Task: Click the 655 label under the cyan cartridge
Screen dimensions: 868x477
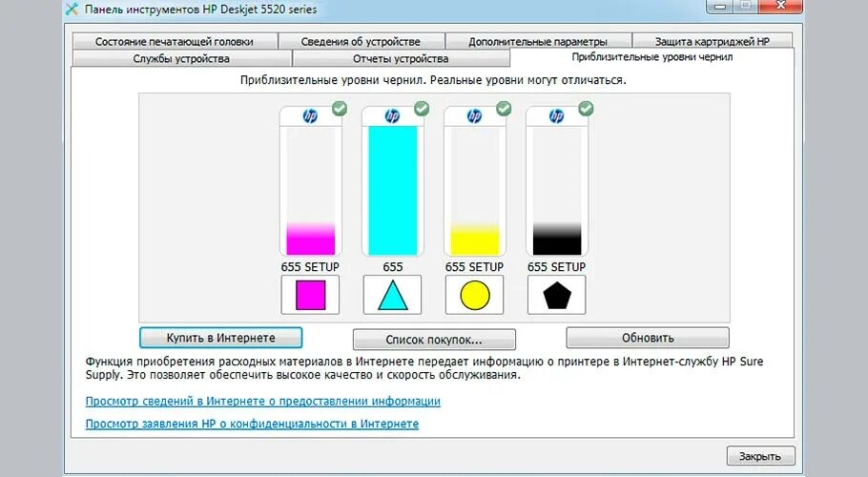Action: point(392,267)
